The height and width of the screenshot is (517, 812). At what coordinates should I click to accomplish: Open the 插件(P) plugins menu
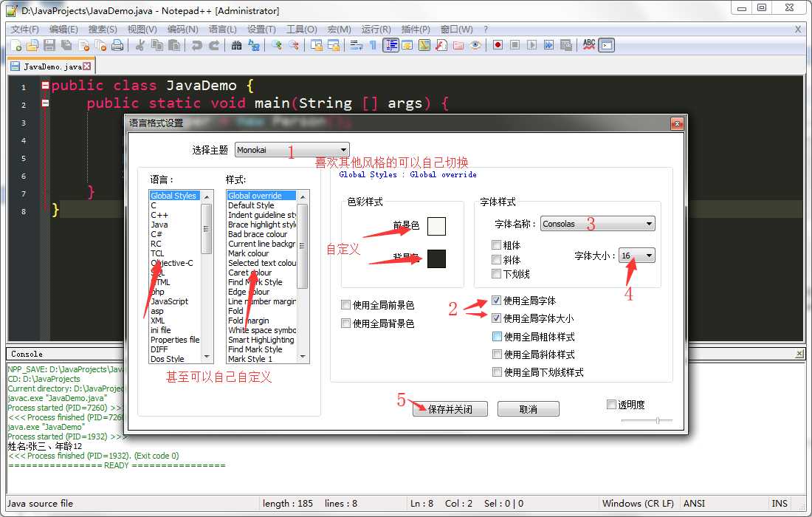click(x=416, y=30)
